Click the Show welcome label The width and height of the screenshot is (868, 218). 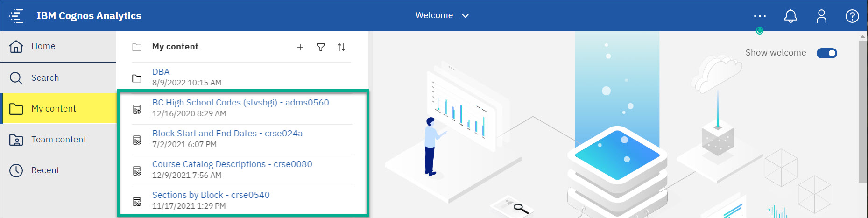(776, 53)
